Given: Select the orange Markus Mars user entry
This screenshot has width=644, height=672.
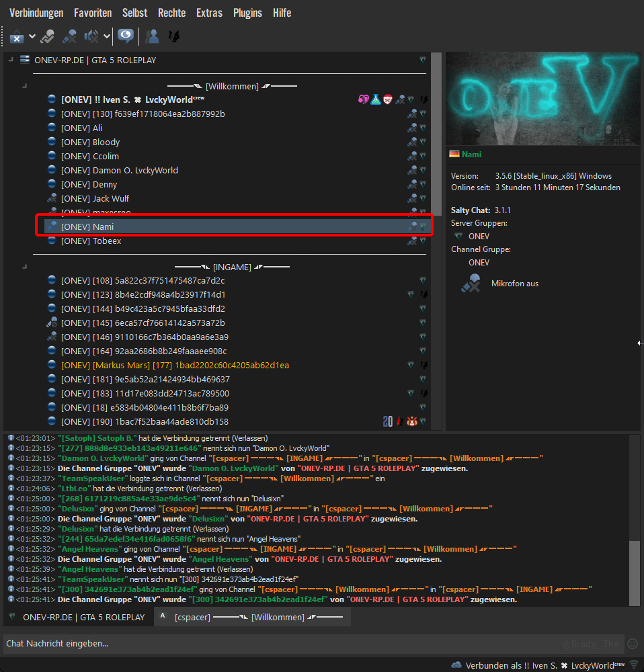Looking at the screenshot, I should [x=175, y=365].
